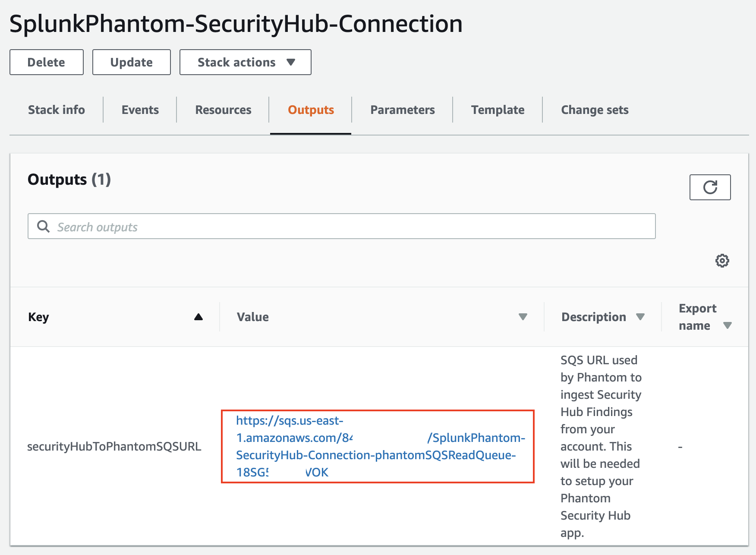Open the Events tab

tap(140, 110)
